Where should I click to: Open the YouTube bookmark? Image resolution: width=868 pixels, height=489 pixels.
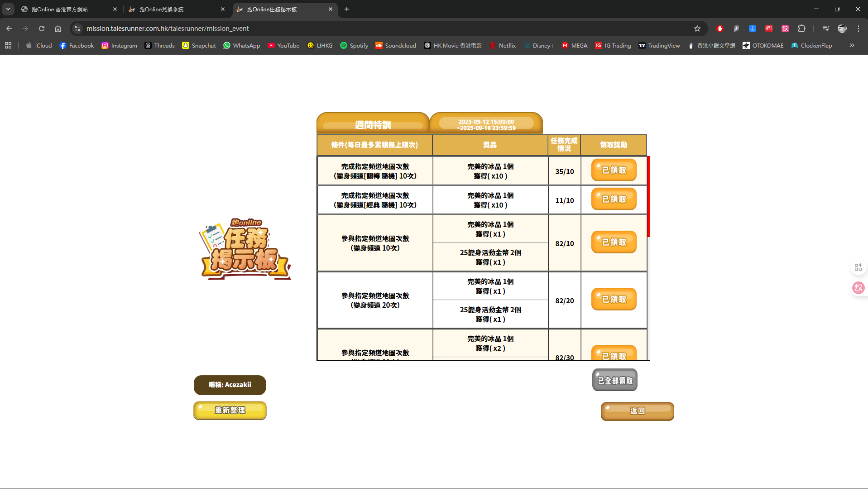click(x=283, y=45)
